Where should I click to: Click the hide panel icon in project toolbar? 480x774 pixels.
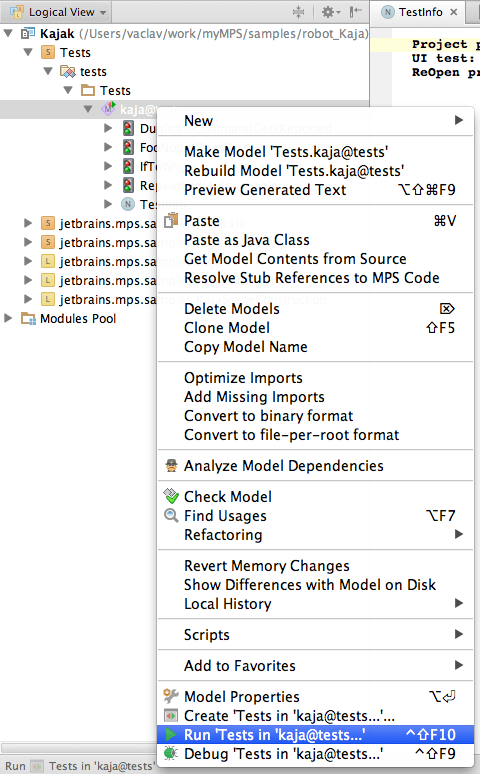(356, 12)
